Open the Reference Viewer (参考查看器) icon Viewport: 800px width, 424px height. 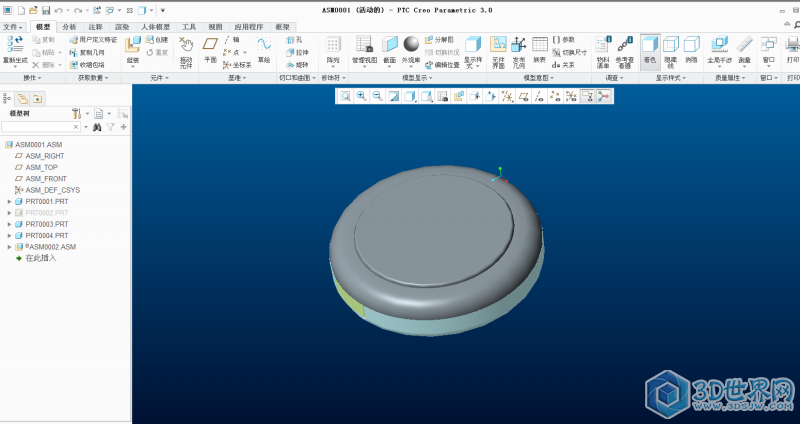[625, 44]
